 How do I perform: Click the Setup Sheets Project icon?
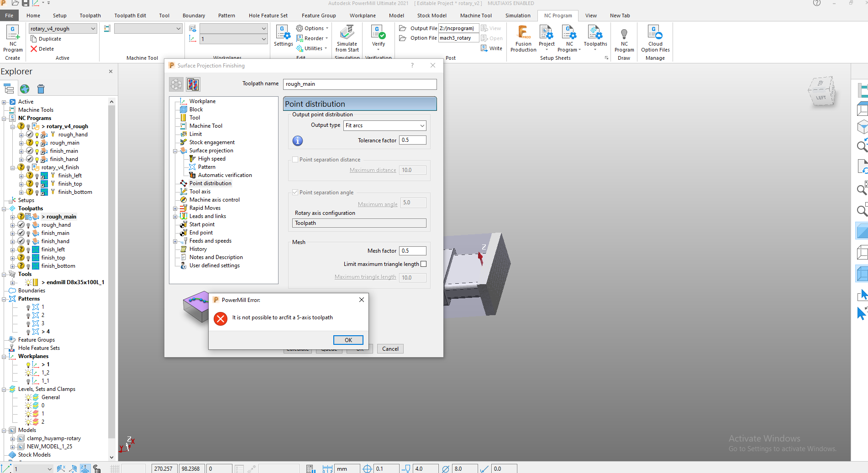click(547, 32)
